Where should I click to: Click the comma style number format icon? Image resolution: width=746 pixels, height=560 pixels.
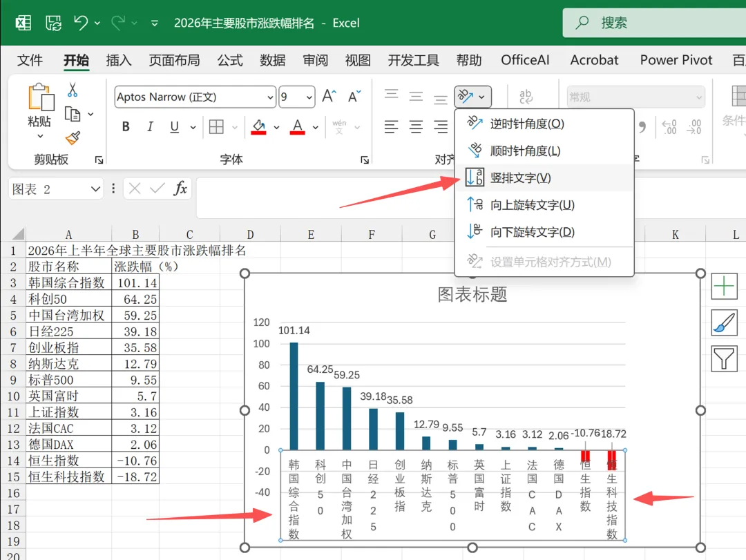642,126
